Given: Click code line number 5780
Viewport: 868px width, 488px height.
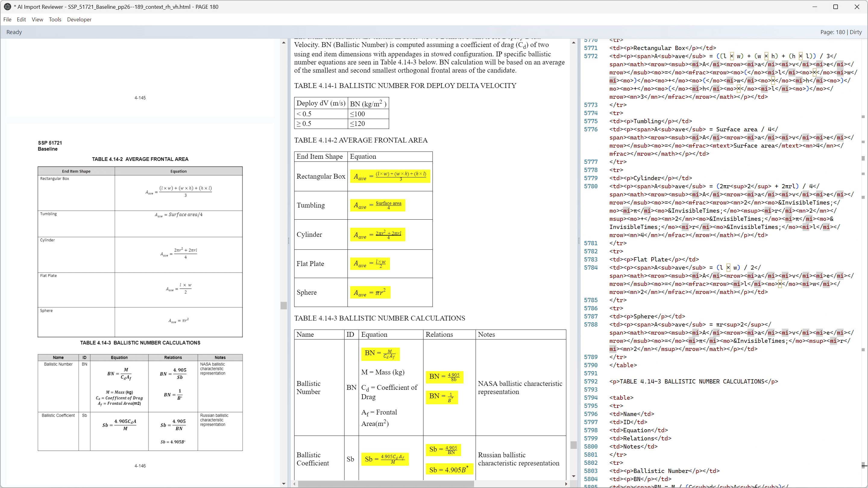Looking at the screenshot, I should coord(591,186).
